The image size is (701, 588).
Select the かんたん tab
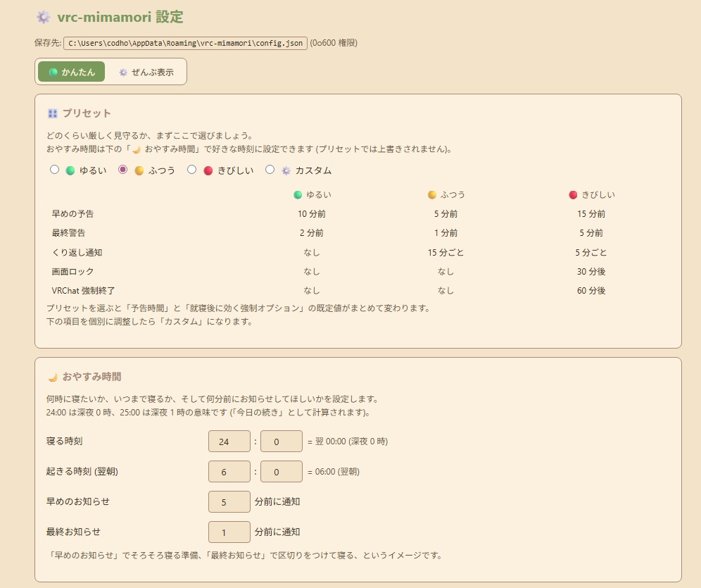pyautogui.click(x=70, y=71)
